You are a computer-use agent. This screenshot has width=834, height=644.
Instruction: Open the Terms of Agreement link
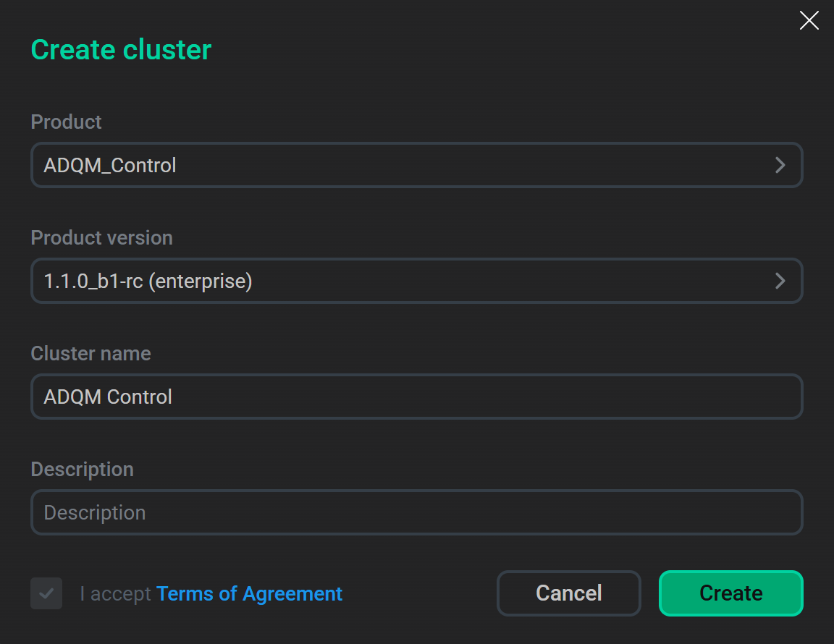tap(249, 593)
